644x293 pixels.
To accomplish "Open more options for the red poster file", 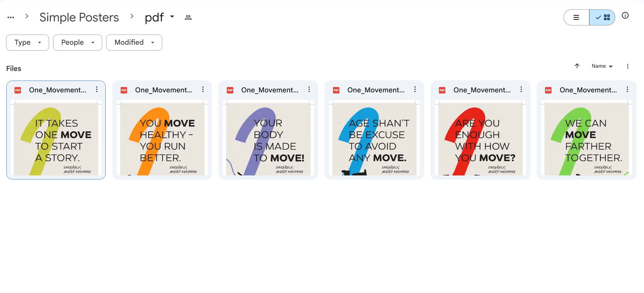I will pyautogui.click(x=521, y=89).
